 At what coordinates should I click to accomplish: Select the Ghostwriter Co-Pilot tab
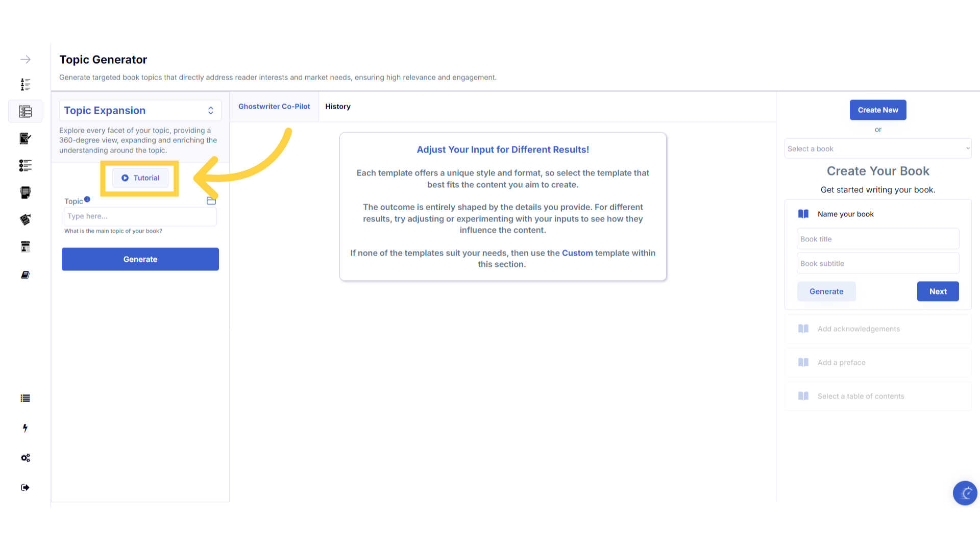(x=274, y=107)
